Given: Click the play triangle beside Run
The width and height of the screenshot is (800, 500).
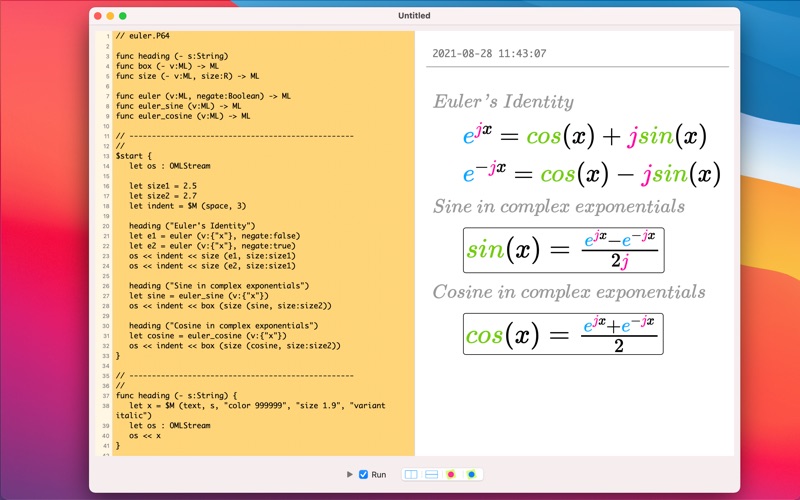Looking at the screenshot, I should pos(349,474).
